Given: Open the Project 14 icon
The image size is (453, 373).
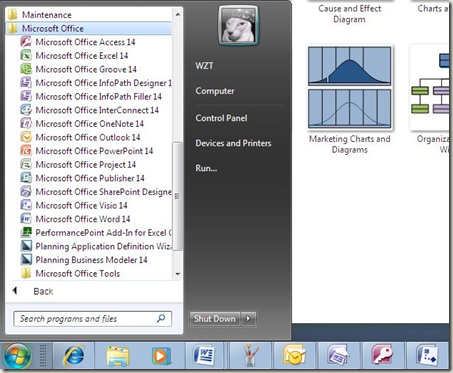Looking at the screenshot, I should tap(26, 165).
